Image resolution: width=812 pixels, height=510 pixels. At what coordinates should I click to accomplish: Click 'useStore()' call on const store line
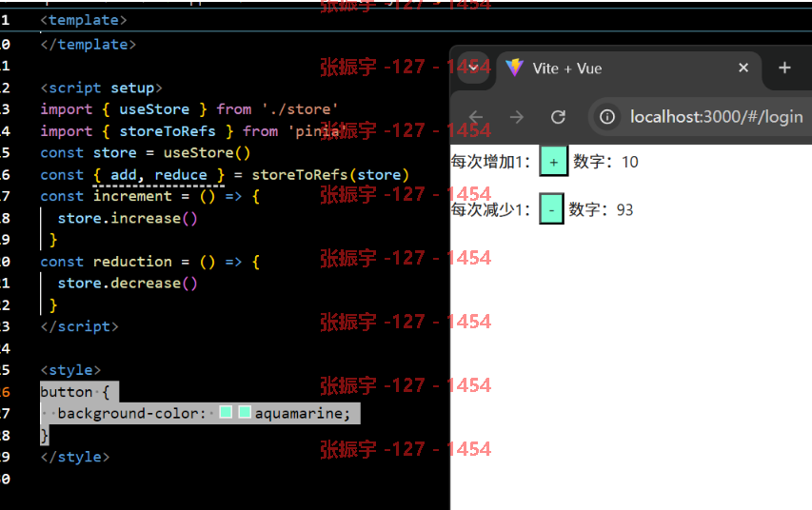pyautogui.click(x=208, y=153)
